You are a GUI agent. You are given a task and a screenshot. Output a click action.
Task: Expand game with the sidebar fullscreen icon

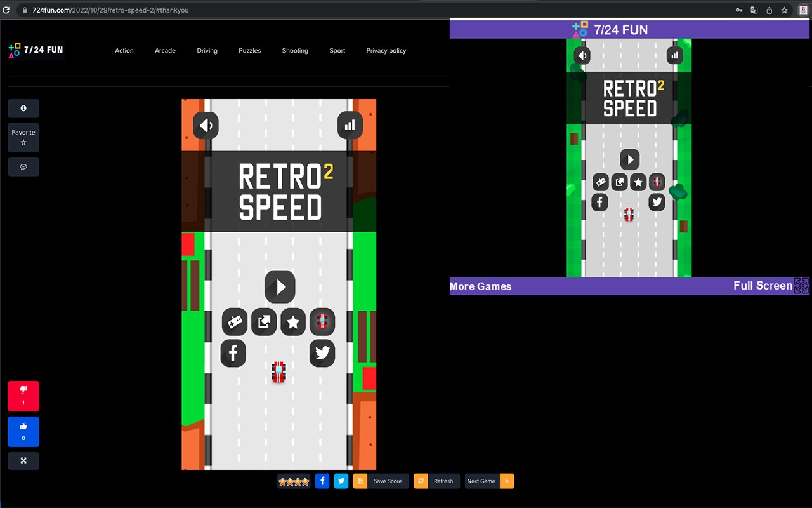point(23,461)
